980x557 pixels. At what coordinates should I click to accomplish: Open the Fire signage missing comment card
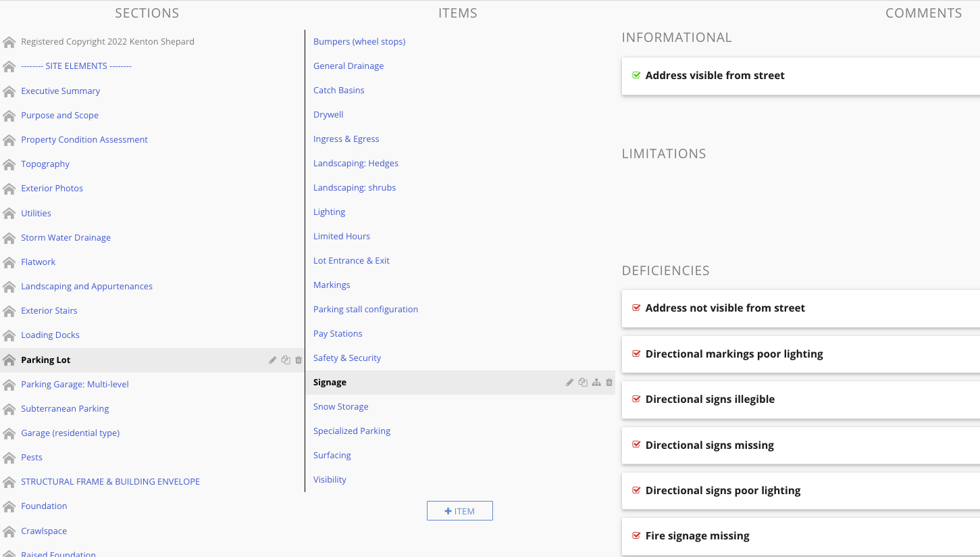(800, 536)
